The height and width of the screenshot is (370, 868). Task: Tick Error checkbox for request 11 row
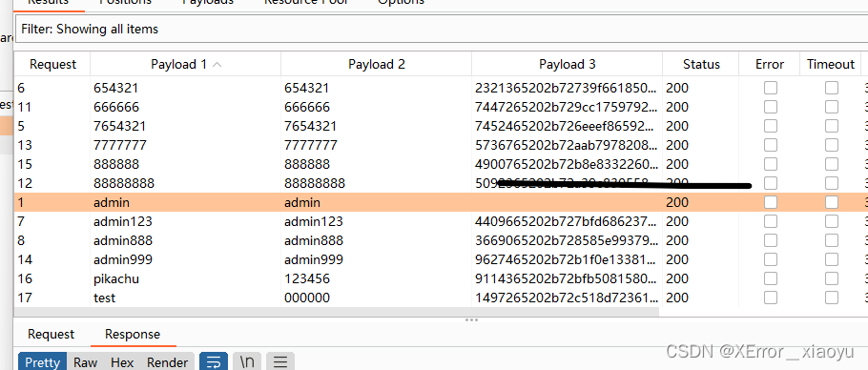pyautogui.click(x=770, y=107)
